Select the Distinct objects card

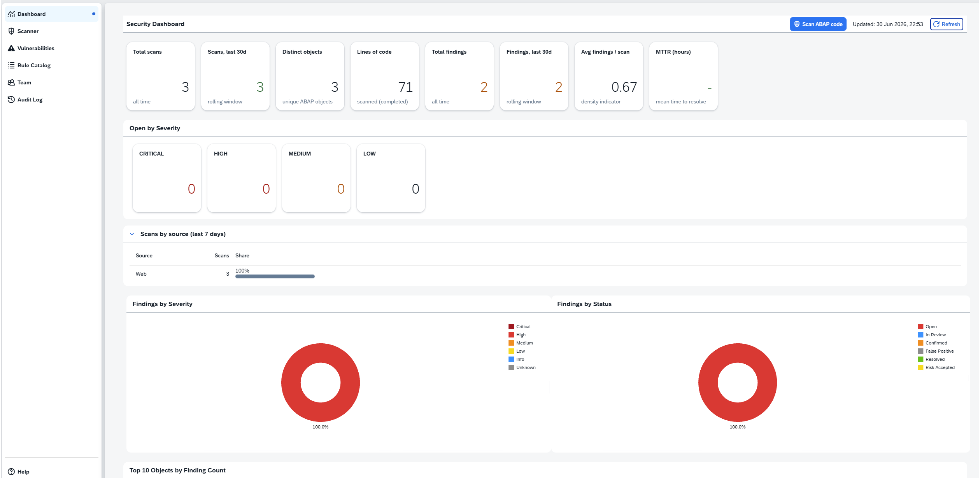pyautogui.click(x=310, y=76)
